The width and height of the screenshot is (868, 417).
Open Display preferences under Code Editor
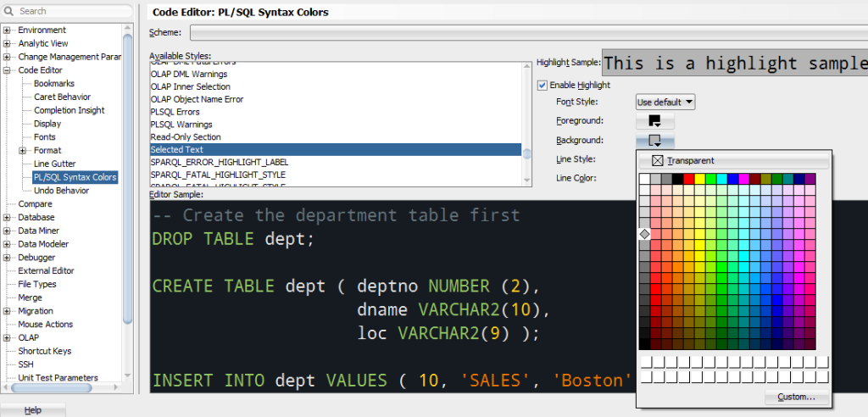tap(47, 124)
